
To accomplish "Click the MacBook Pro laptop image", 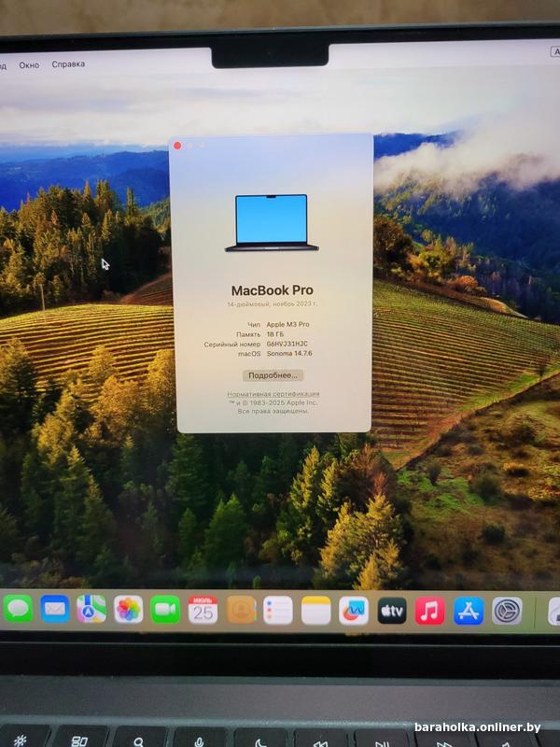I will [x=272, y=222].
